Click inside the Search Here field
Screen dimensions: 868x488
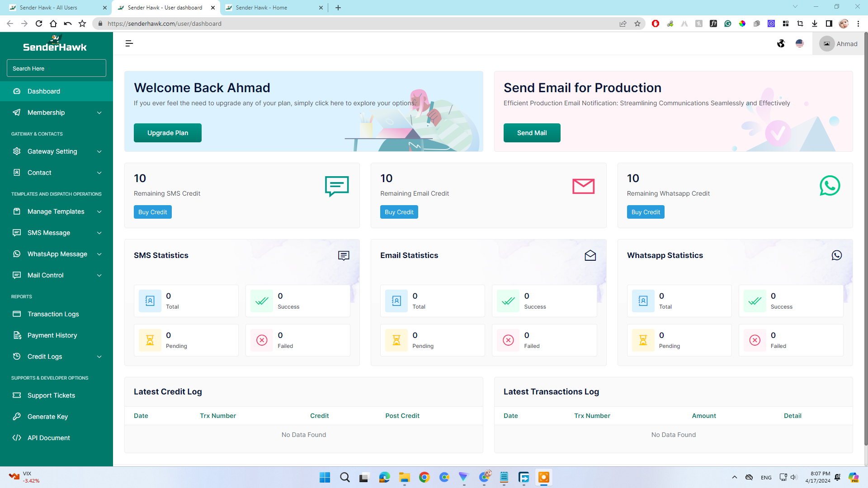click(x=56, y=68)
